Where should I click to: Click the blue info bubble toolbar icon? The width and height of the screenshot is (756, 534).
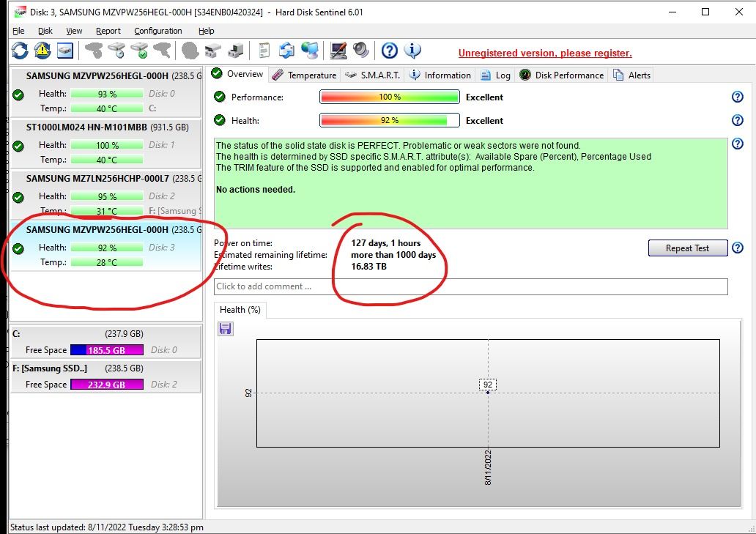(412, 50)
